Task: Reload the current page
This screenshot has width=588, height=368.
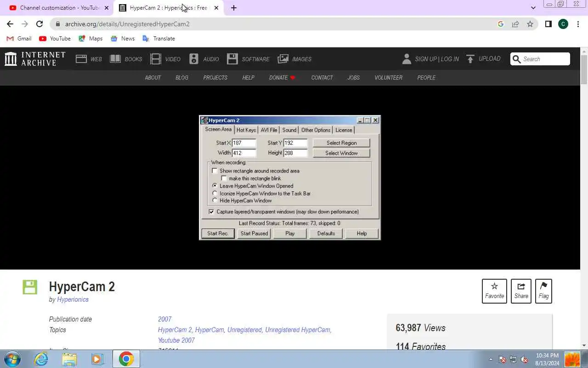Action: [40, 24]
